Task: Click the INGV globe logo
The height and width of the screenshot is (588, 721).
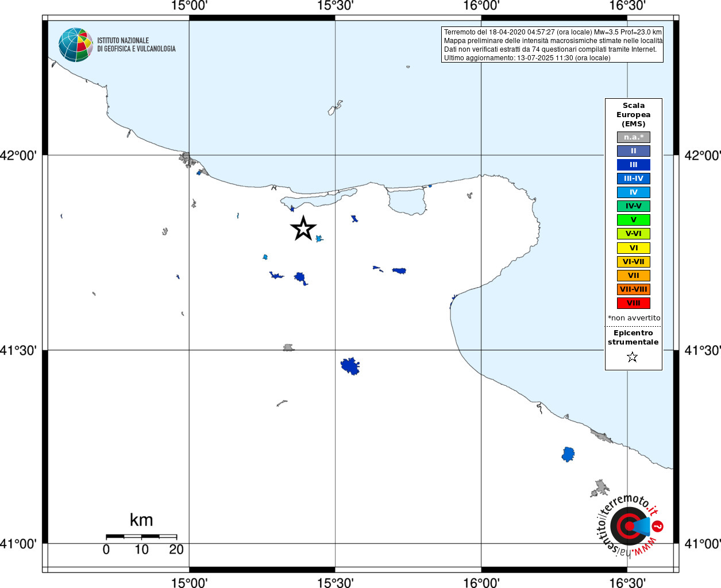Action: (75, 45)
